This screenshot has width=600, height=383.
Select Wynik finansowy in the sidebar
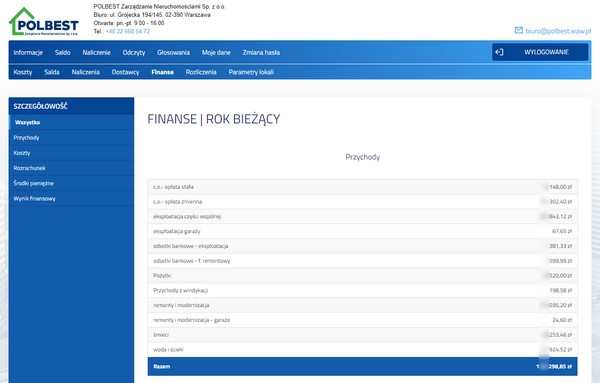tap(72, 199)
